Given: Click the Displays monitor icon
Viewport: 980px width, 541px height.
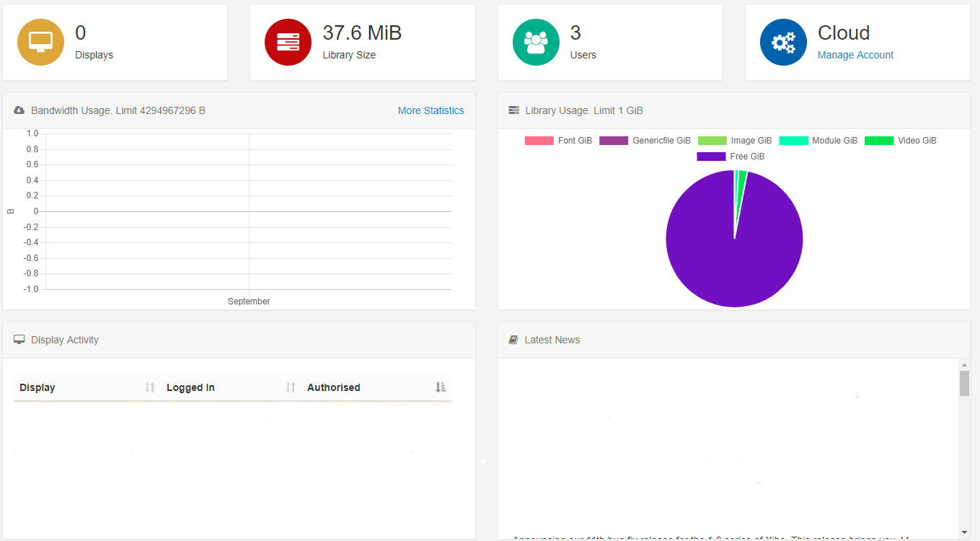Looking at the screenshot, I should 40,42.
